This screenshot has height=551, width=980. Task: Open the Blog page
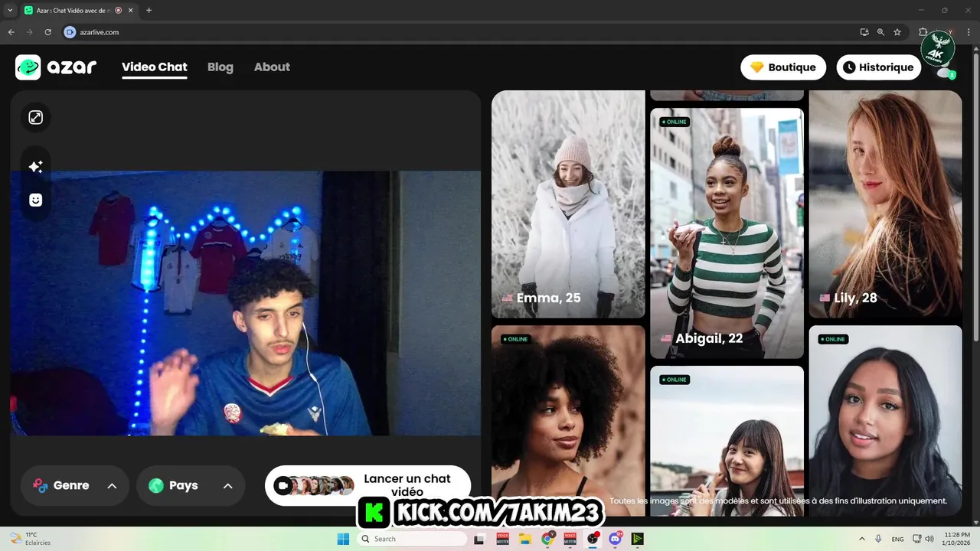[220, 67]
